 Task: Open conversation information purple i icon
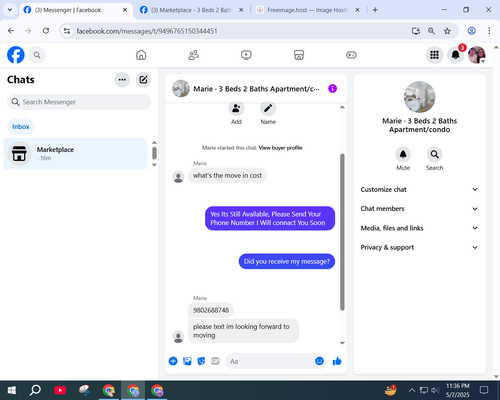coord(332,89)
